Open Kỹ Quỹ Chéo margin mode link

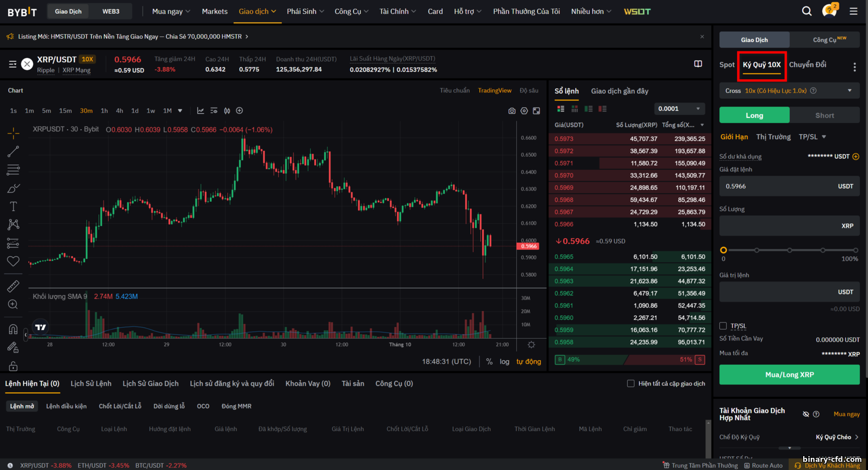[x=837, y=437]
